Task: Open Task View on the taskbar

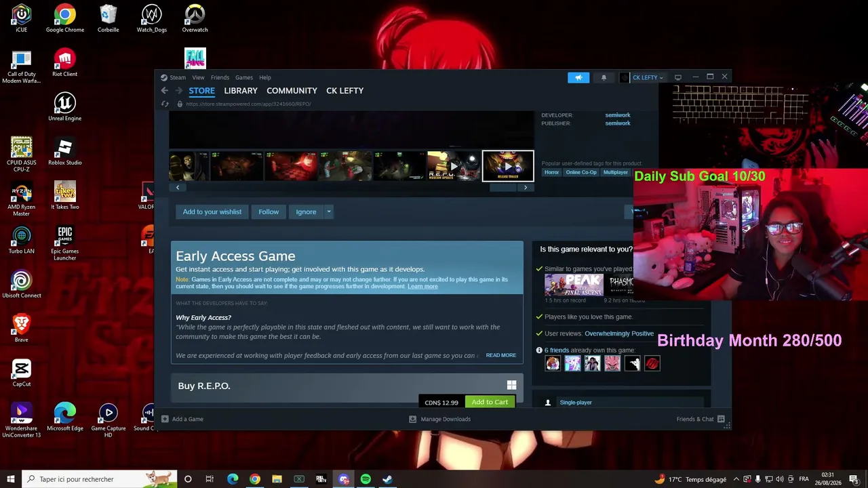Action: coord(210,479)
